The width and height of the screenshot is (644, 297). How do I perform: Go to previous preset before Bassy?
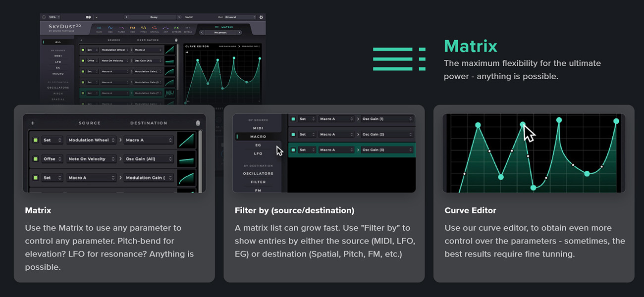126,17
